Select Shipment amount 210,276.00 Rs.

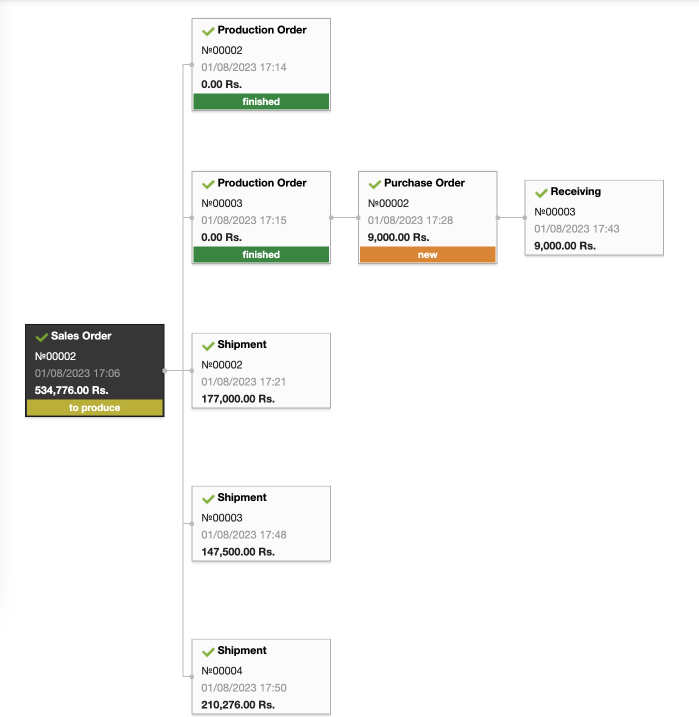tap(238, 705)
